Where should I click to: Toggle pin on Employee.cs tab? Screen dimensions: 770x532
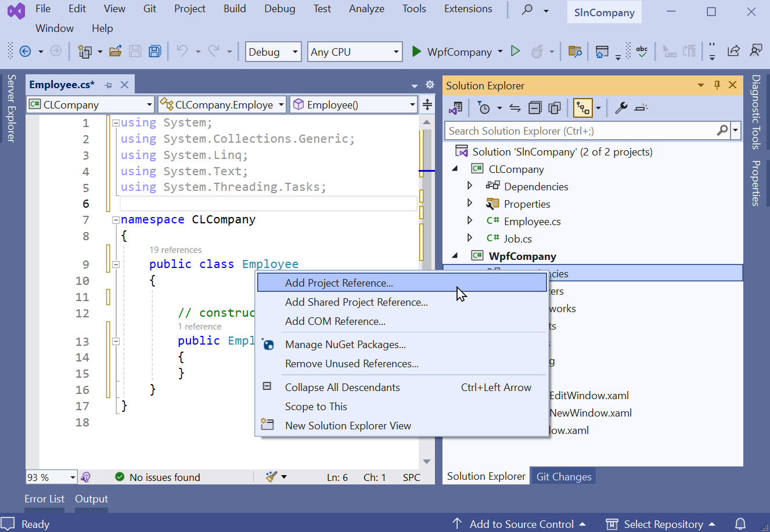(109, 85)
